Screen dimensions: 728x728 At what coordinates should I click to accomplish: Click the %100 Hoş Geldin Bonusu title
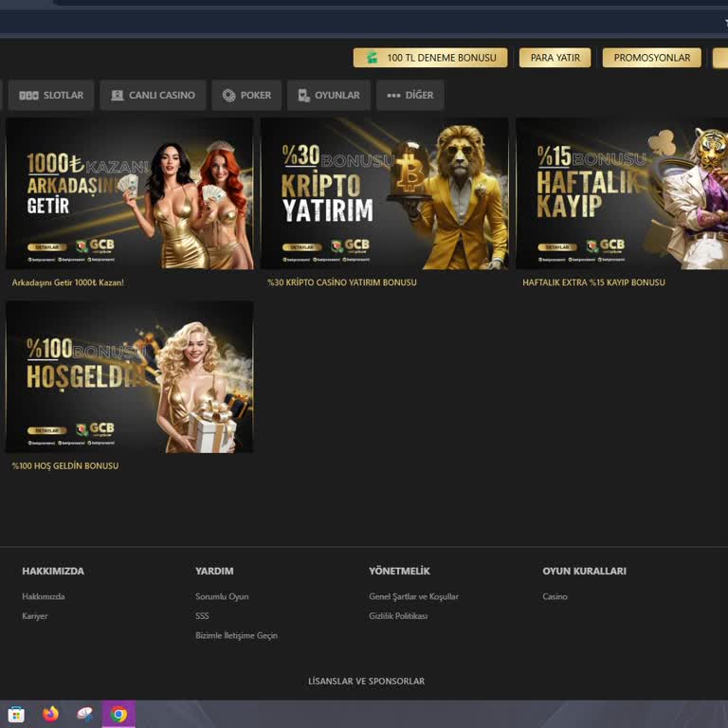65,465
